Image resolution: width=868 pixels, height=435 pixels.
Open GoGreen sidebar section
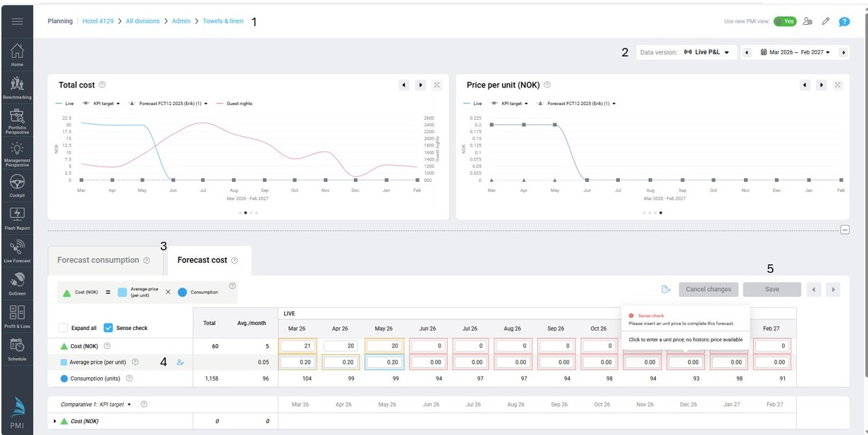coord(17,283)
